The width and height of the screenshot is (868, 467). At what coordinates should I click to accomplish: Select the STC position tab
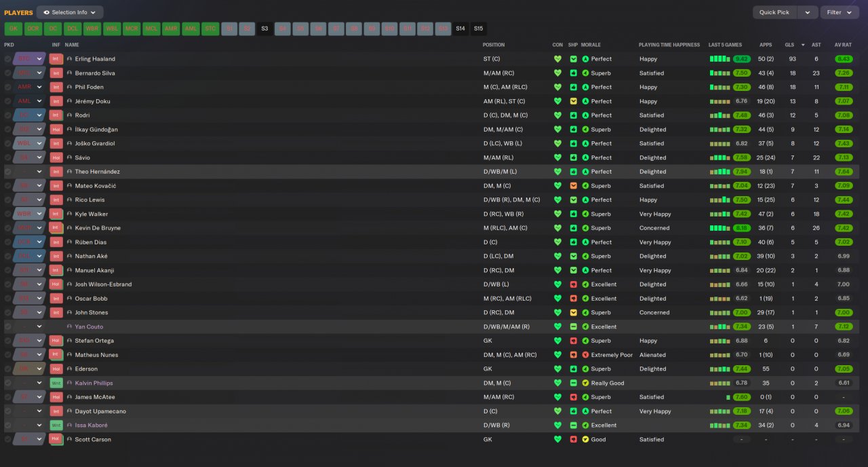coord(210,29)
